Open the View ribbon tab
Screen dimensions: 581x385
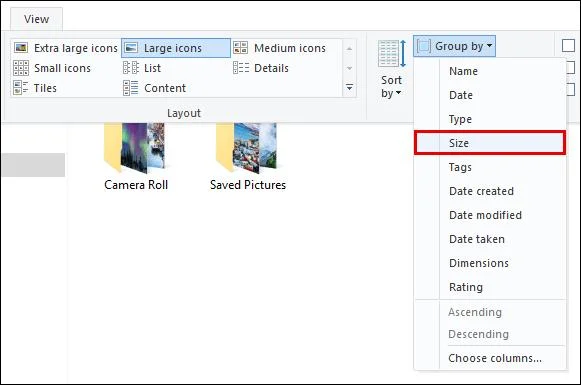36,19
